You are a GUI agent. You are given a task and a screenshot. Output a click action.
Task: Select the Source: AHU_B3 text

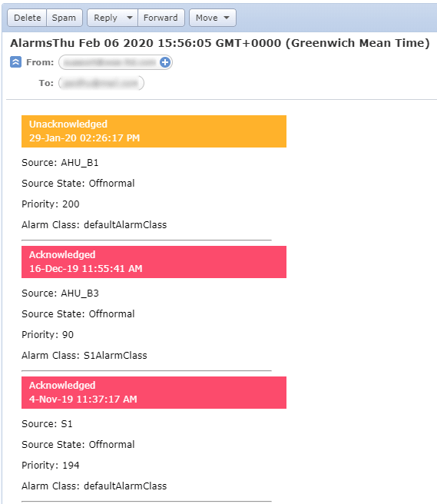pyautogui.click(x=60, y=293)
